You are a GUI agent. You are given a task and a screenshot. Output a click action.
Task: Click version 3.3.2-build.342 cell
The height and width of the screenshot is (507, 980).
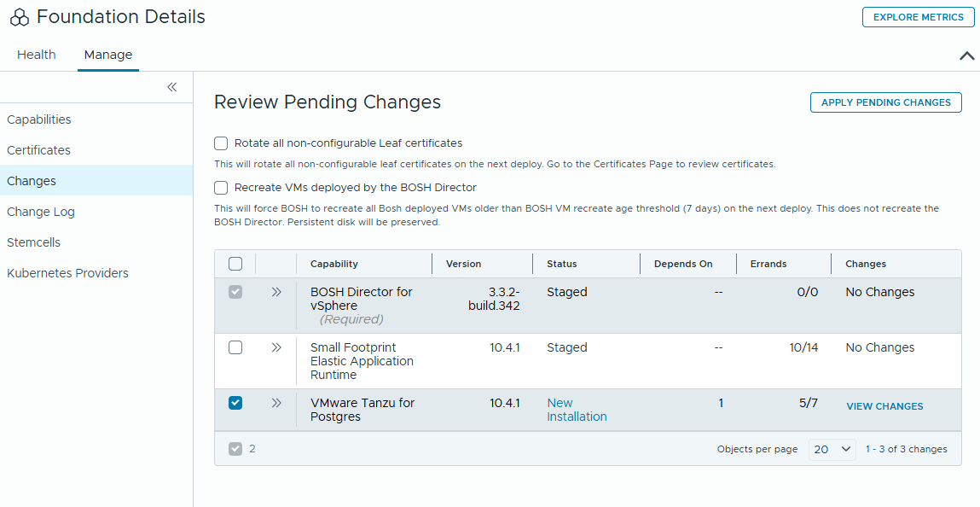point(494,299)
